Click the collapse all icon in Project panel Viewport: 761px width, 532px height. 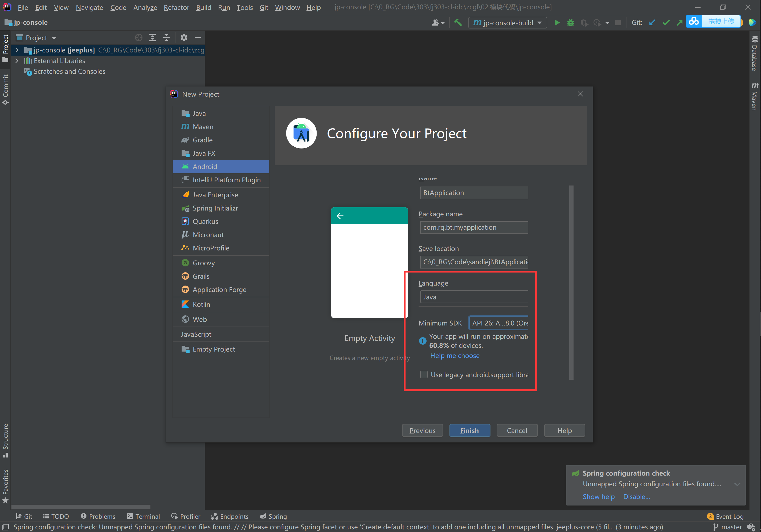pyautogui.click(x=166, y=38)
